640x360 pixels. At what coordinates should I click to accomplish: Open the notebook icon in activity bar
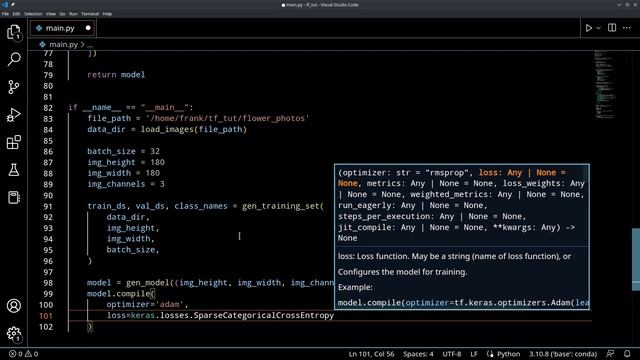point(14,197)
